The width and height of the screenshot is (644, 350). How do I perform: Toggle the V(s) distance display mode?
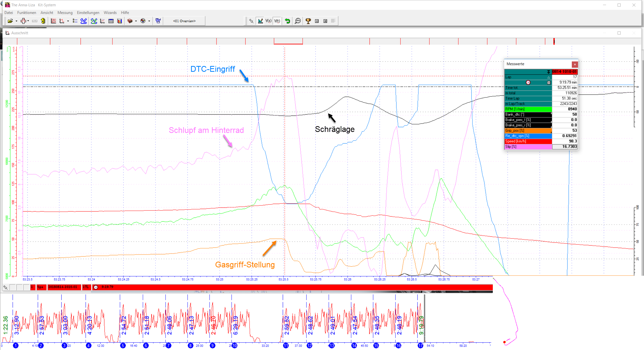pos(268,21)
